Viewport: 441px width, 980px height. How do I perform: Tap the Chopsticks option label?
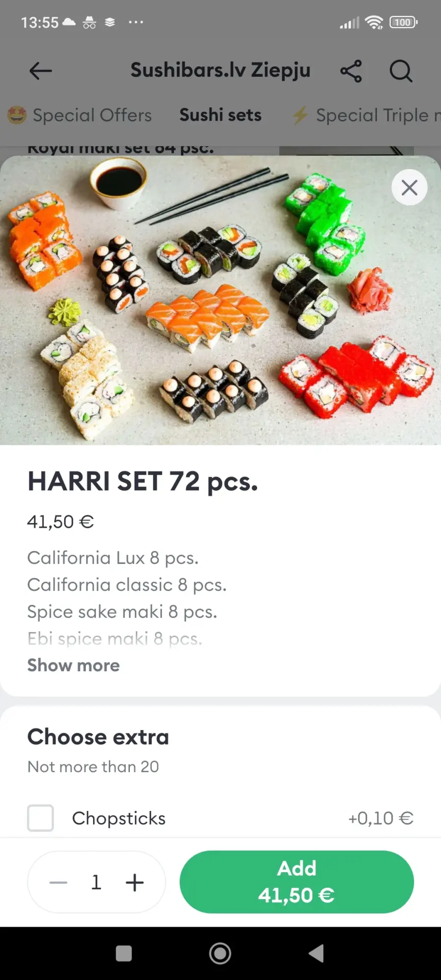(119, 818)
